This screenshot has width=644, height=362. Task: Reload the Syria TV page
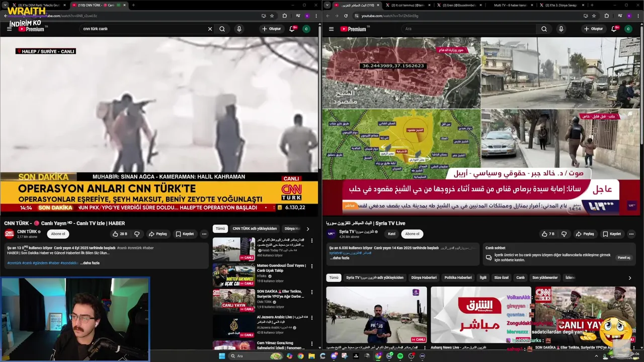[346, 16]
